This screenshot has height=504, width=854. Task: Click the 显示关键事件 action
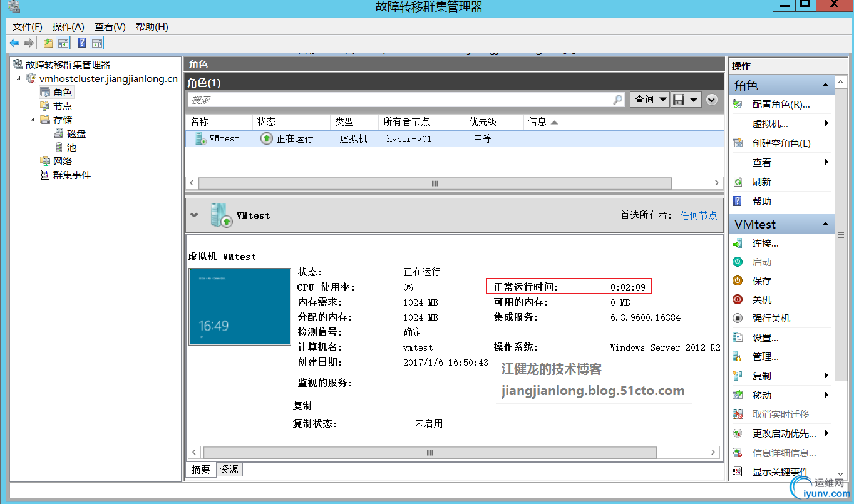781,472
